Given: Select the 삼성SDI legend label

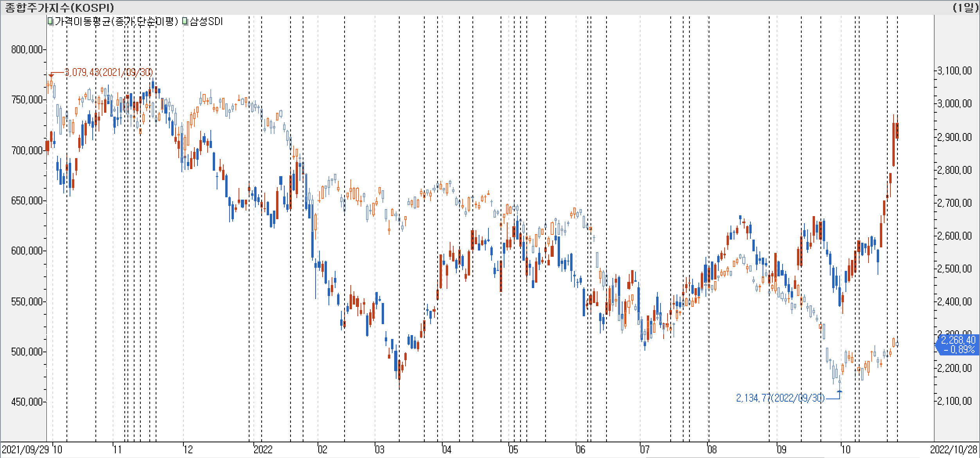Looking at the screenshot, I should (x=206, y=22).
